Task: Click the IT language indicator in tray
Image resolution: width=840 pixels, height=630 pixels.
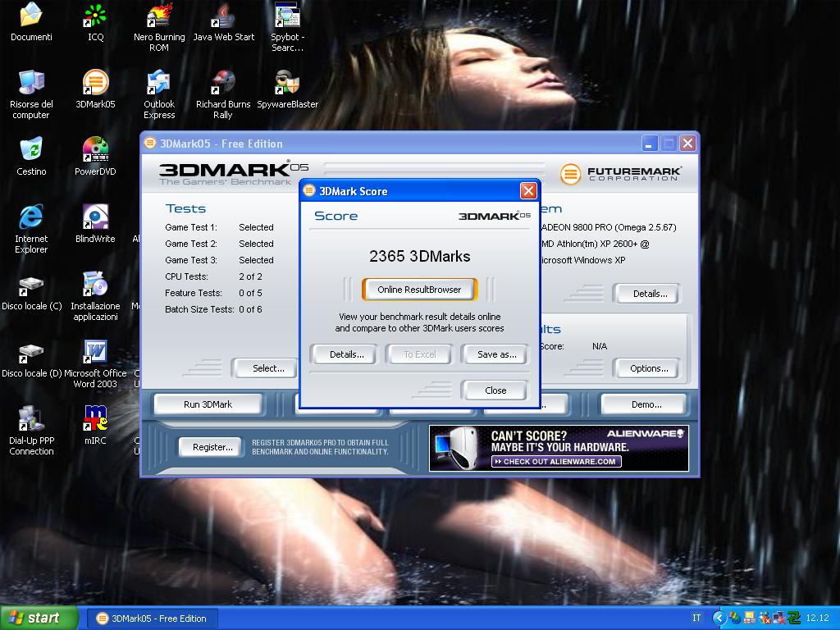Action: coord(696,619)
